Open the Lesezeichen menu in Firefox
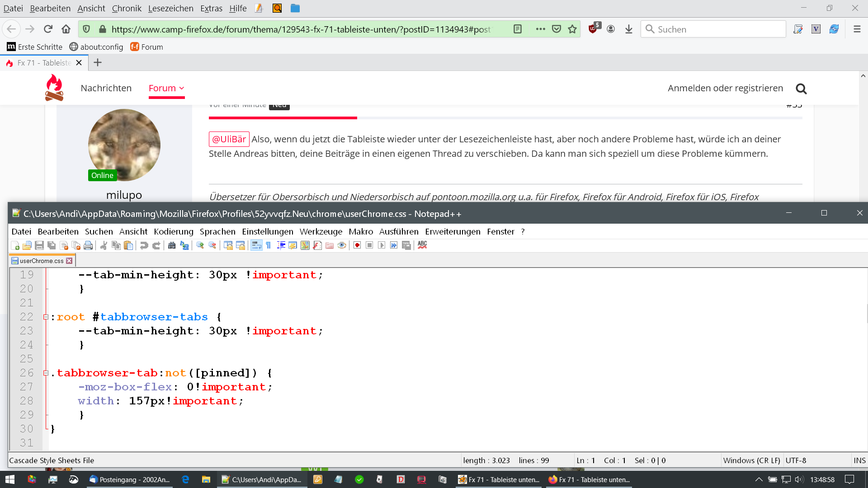 pos(170,8)
